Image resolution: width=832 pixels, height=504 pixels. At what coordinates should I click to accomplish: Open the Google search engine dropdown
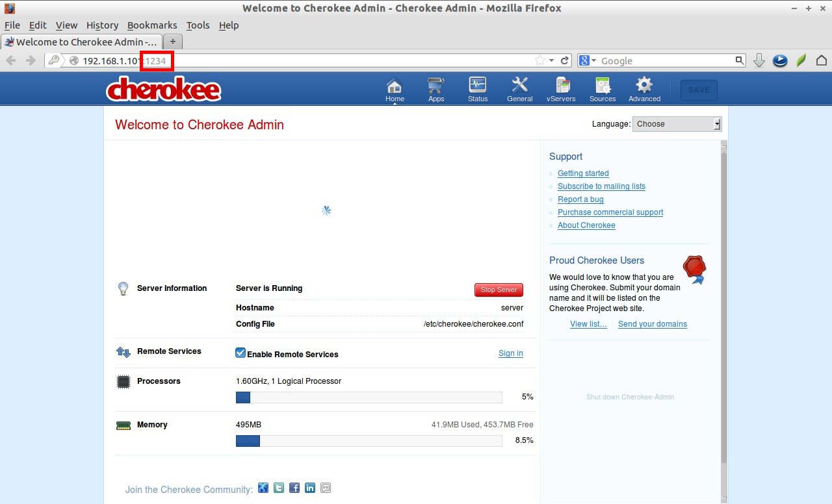coord(588,60)
